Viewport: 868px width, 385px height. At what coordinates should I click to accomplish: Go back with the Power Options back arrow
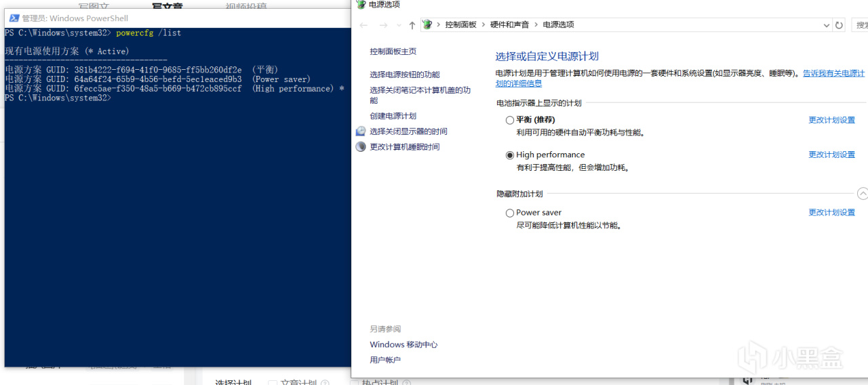point(364,25)
